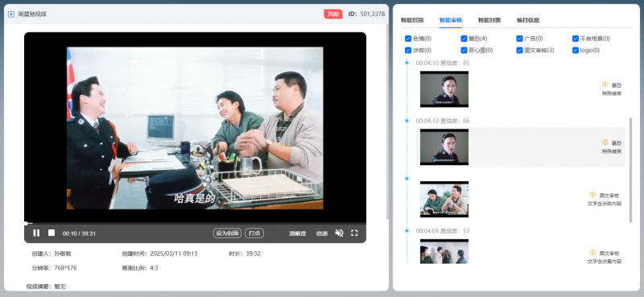Viewport: 644px width, 297px height.
Task: Uncheck the 色情(0) checkbox
Action: tap(408, 39)
